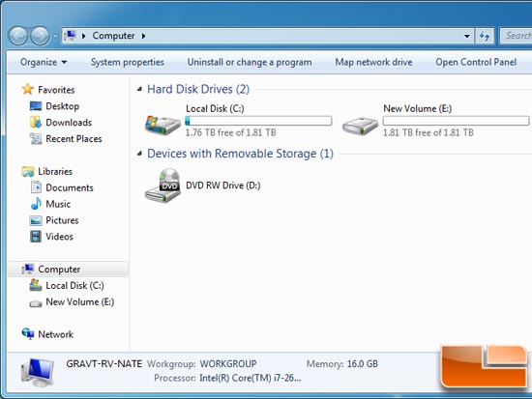Click the Local Disk (C:) label in drives list

point(215,108)
